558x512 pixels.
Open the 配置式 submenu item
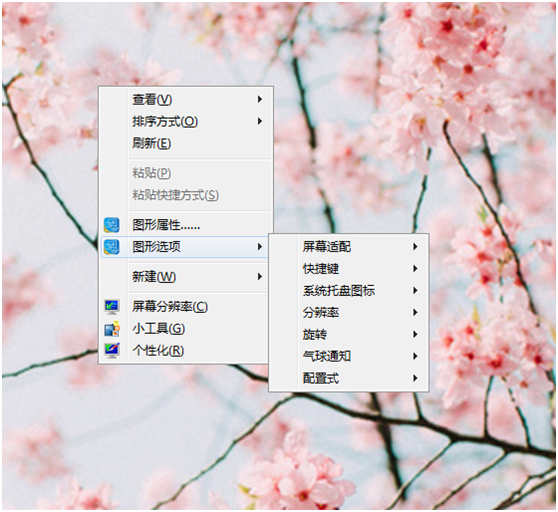tap(349, 378)
